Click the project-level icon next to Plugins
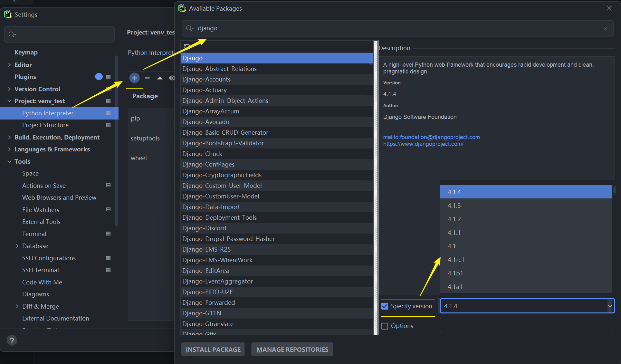621x364 pixels. tap(109, 77)
